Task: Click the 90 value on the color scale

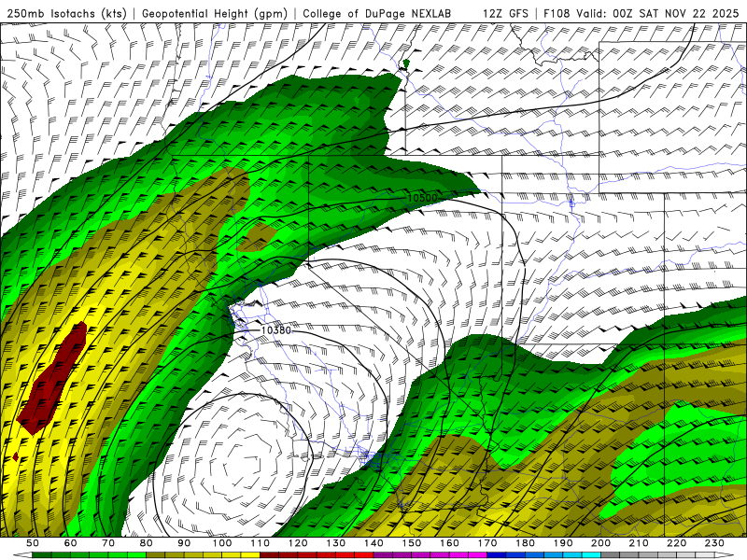Action: click(x=184, y=543)
